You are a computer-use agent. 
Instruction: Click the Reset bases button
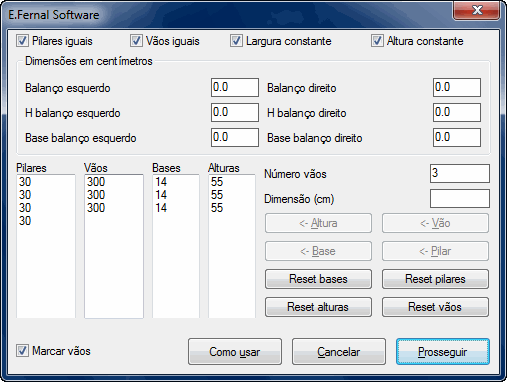tap(318, 279)
